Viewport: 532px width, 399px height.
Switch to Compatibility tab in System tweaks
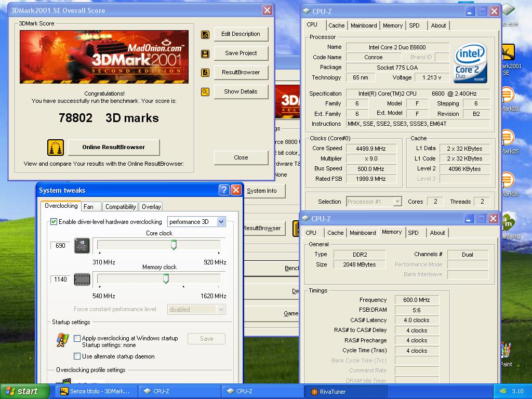[x=121, y=207]
